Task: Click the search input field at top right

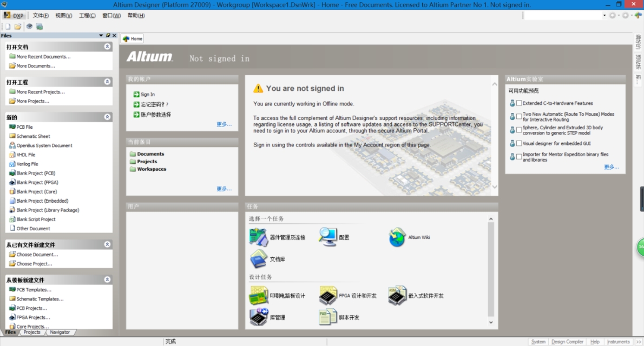Action: 563,15
